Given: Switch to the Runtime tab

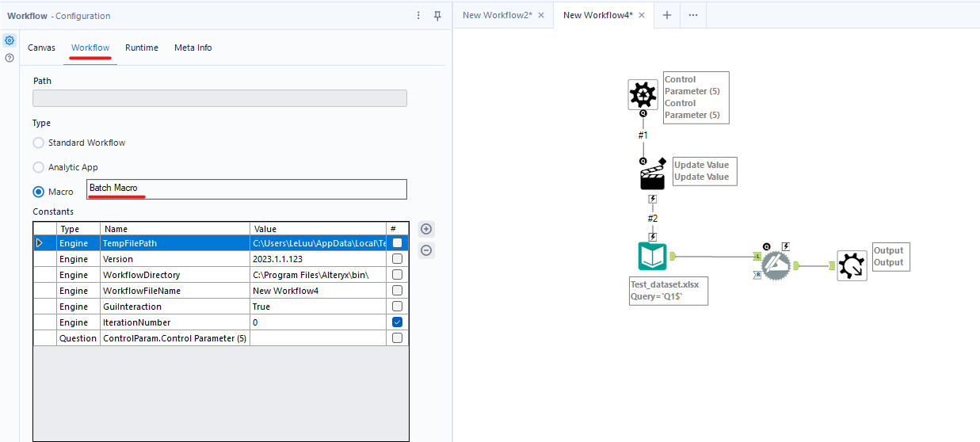Looking at the screenshot, I should (142, 48).
